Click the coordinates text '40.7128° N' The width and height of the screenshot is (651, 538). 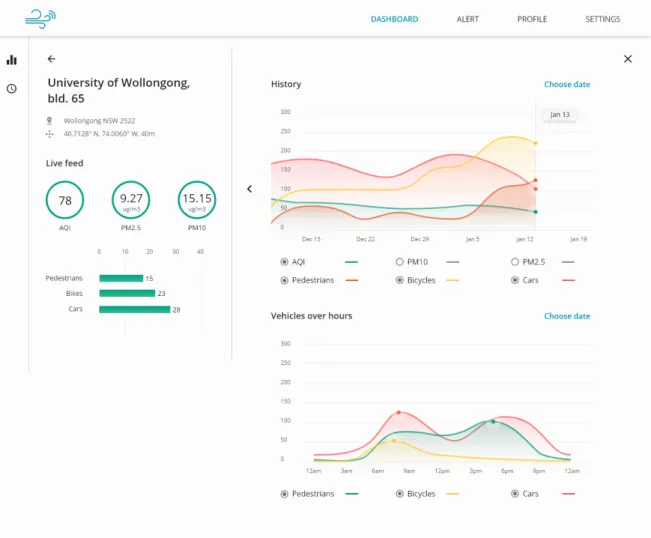tap(83, 134)
